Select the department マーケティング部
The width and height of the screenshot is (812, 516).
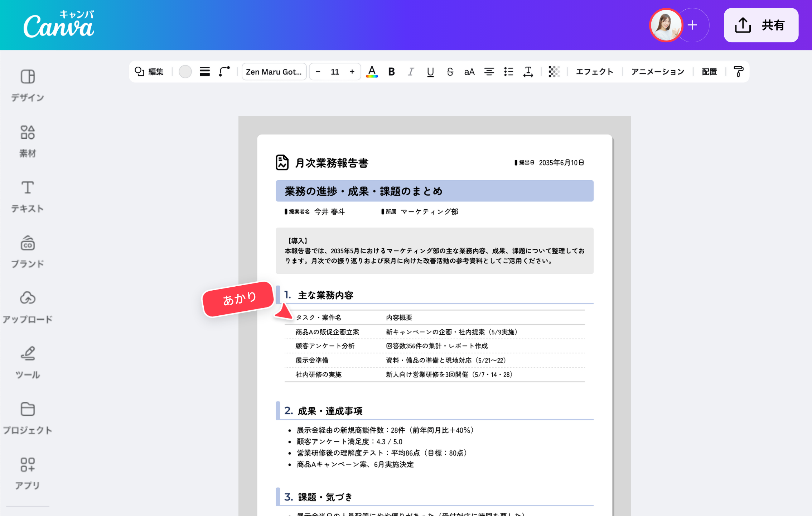click(429, 212)
